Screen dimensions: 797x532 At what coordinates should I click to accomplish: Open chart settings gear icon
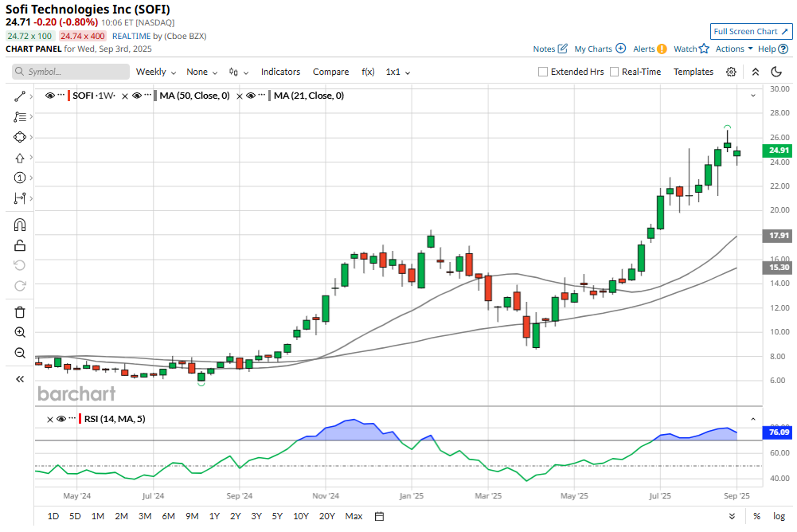(731, 72)
